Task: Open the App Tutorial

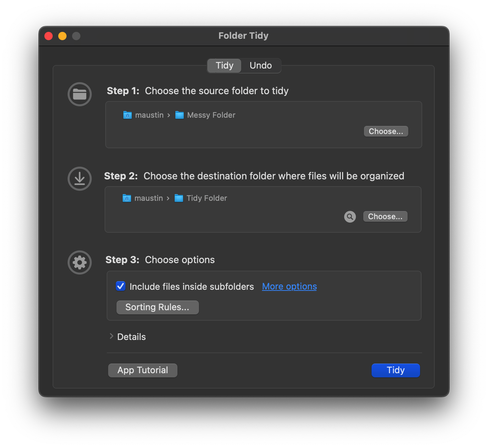Action: pos(142,370)
